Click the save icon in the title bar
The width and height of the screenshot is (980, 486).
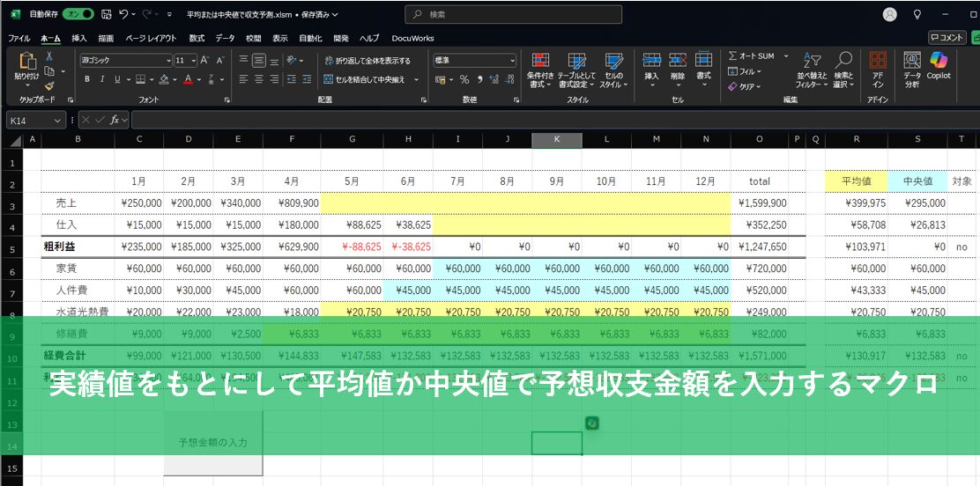click(106, 15)
